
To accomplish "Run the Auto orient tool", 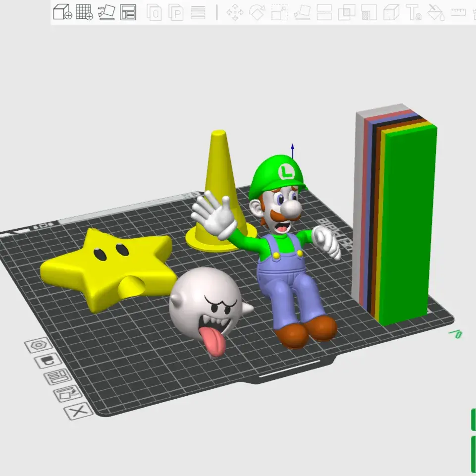I will [x=106, y=12].
